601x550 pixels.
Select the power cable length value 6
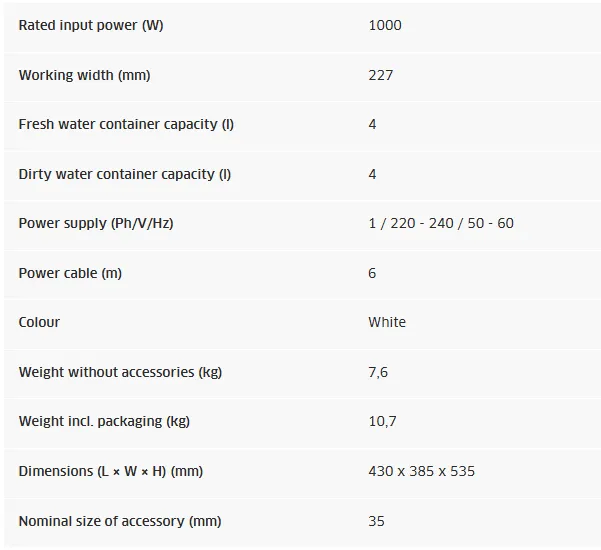click(x=373, y=273)
